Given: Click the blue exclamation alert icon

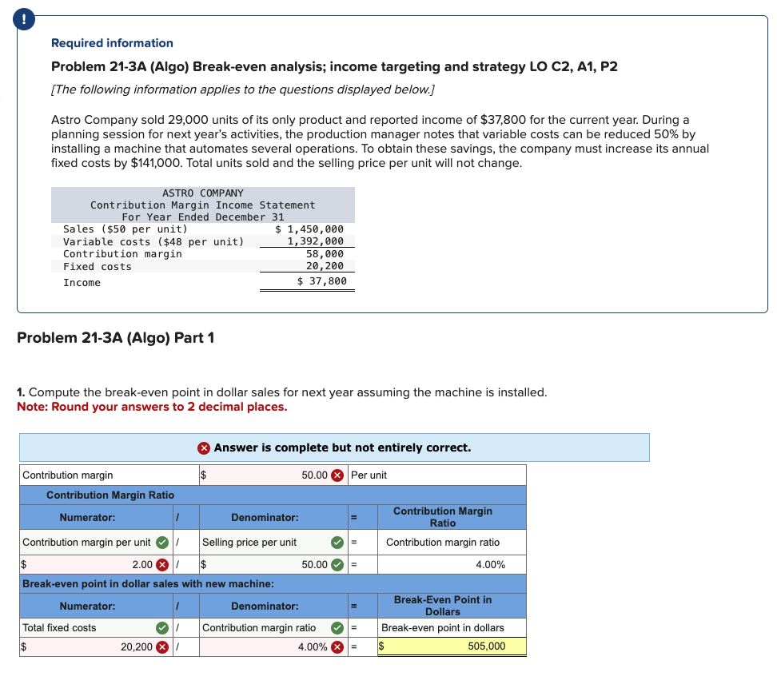Looking at the screenshot, I should pos(24,19).
